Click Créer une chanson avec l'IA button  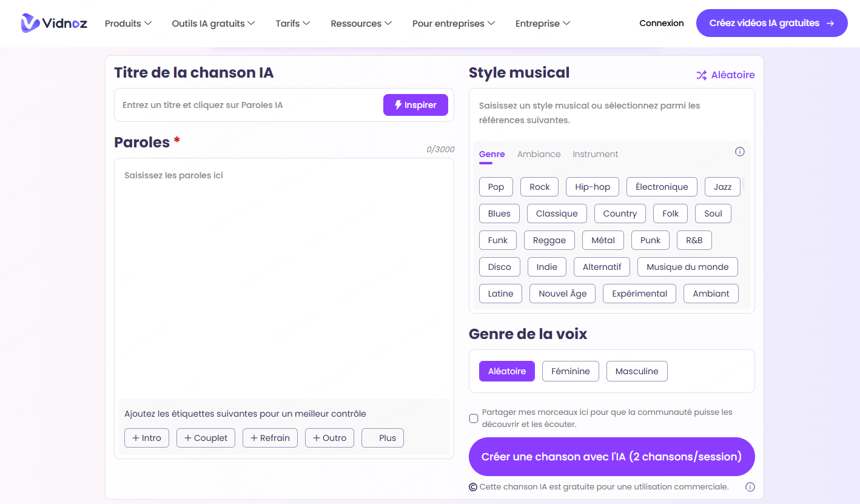pos(612,457)
